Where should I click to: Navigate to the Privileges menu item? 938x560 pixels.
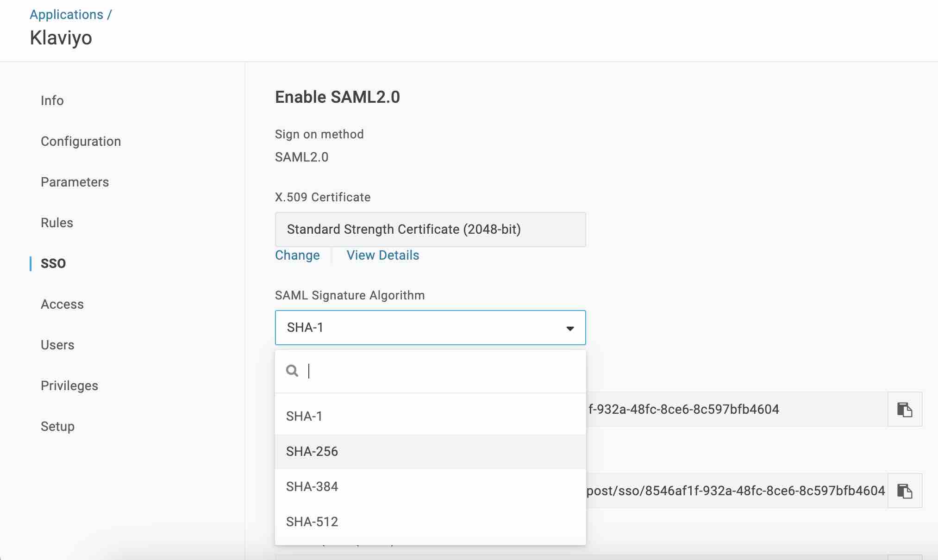69,386
